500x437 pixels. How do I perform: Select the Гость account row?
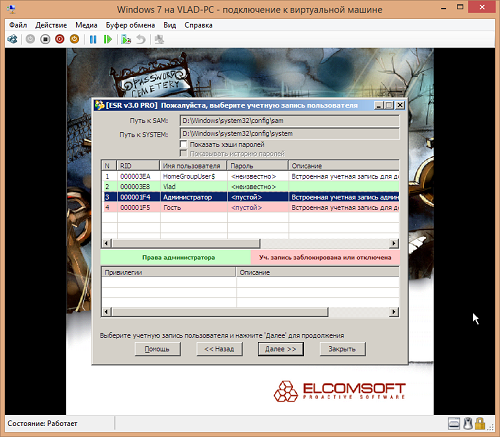(250, 207)
